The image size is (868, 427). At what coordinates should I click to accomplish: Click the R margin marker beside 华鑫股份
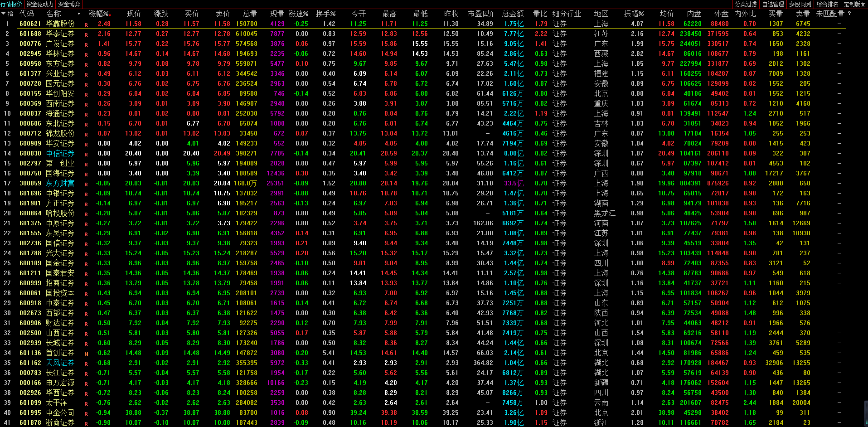[x=86, y=24]
